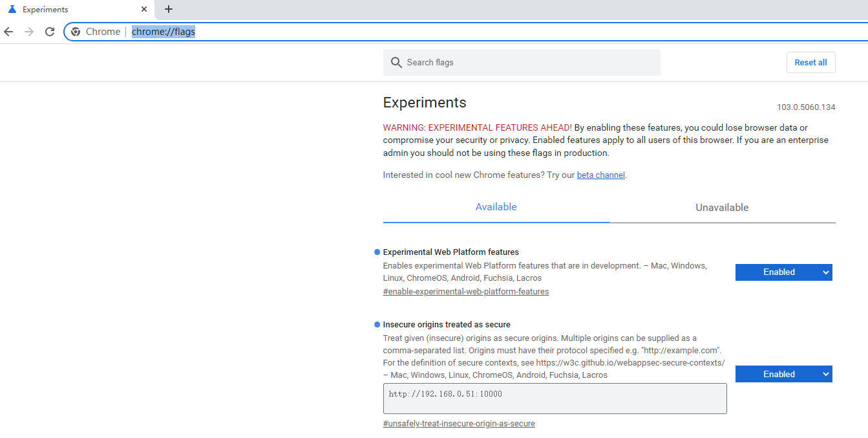The image size is (868, 438).
Task: Click the Chrome site info icon
Action: coord(76,32)
